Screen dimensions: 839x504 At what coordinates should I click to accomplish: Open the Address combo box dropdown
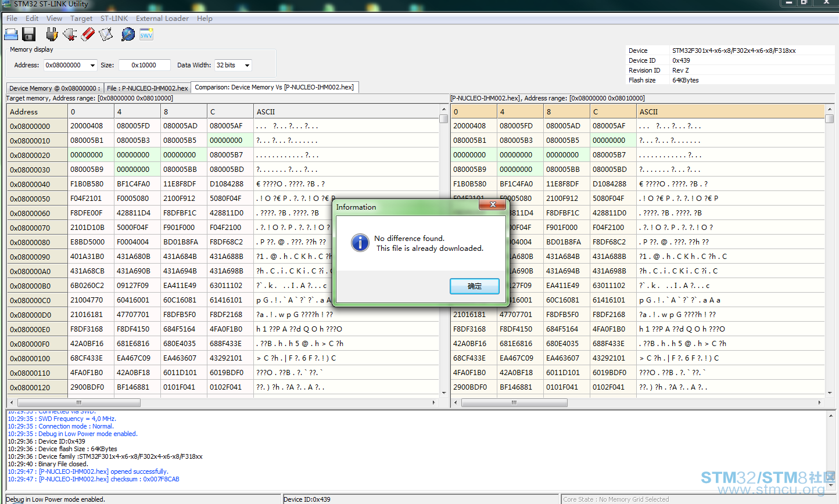pyautogui.click(x=92, y=66)
